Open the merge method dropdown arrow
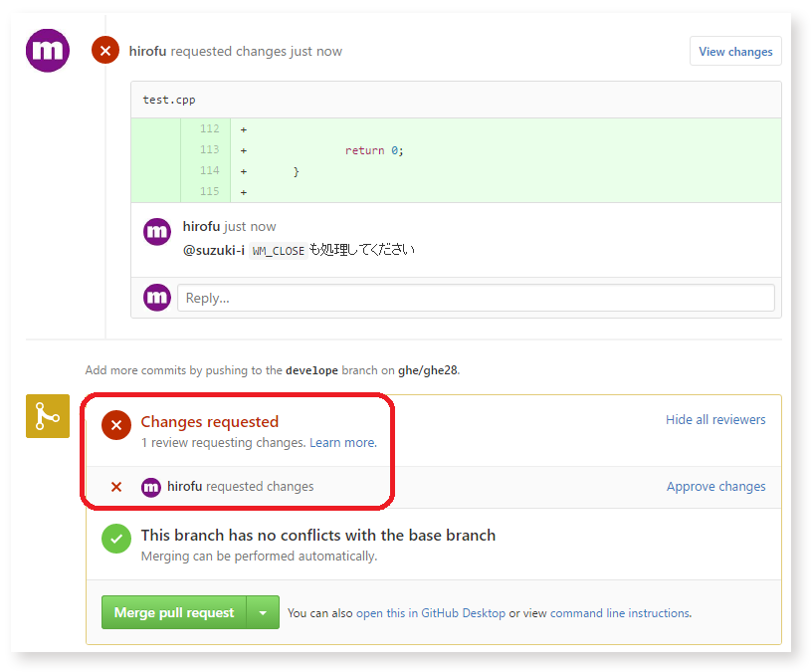Image resolution: width=811 pixels, height=672 pixels. 263,613
